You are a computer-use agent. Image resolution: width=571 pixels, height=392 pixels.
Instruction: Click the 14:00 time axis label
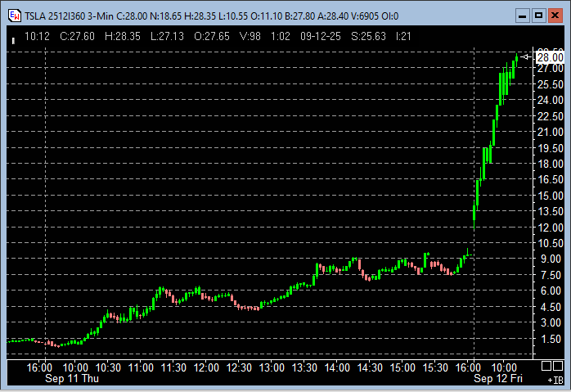(337, 367)
